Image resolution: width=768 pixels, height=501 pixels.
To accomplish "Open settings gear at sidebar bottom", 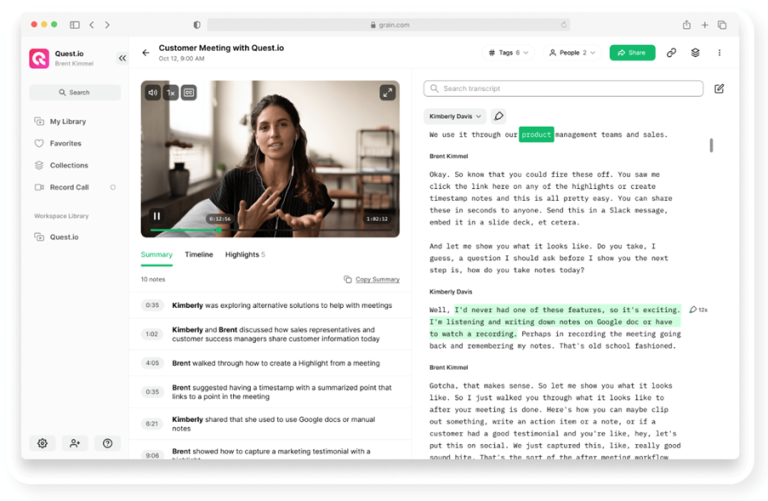I will tap(43, 443).
